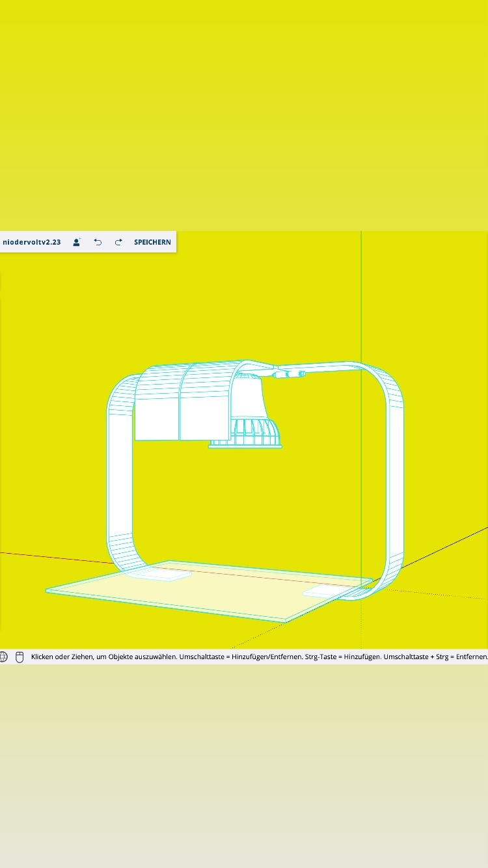Image resolution: width=488 pixels, height=868 pixels.
Task: Redo the action with the right arrow icon
Action: [118, 242]
